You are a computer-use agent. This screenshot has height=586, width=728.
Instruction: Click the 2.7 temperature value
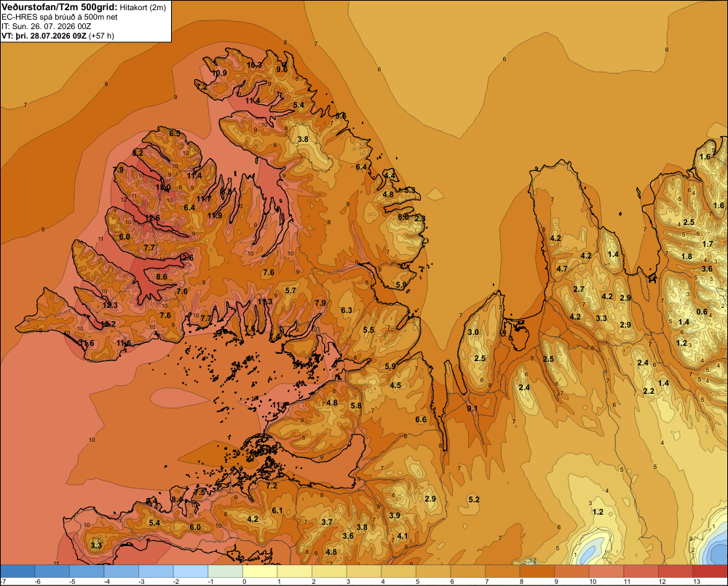[579, 289]
